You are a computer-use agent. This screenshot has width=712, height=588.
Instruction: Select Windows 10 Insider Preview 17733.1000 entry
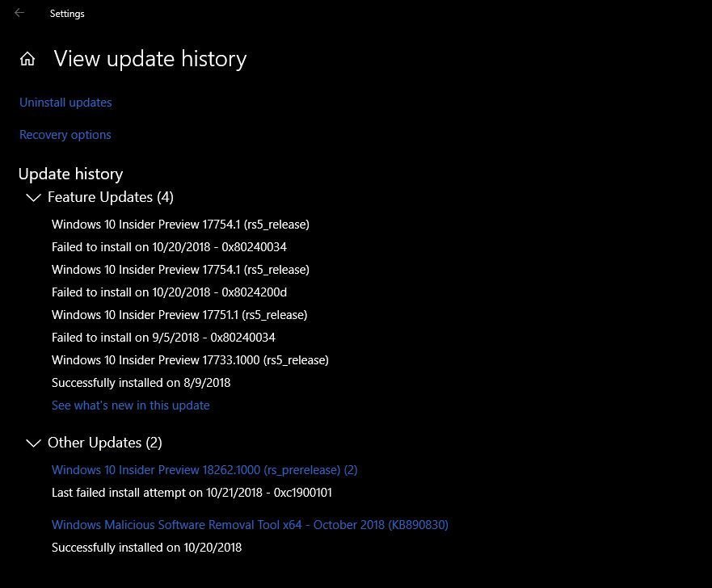190,360
